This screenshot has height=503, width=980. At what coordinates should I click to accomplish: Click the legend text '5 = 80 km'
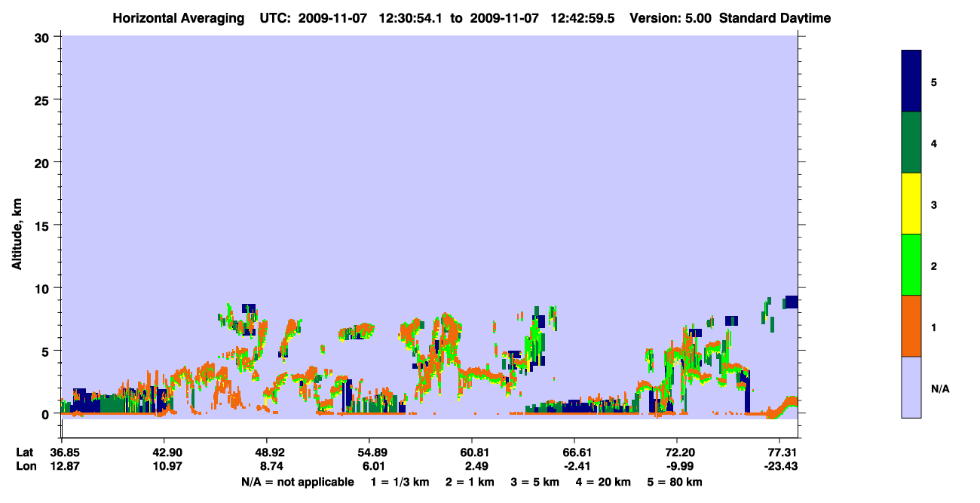675,482
